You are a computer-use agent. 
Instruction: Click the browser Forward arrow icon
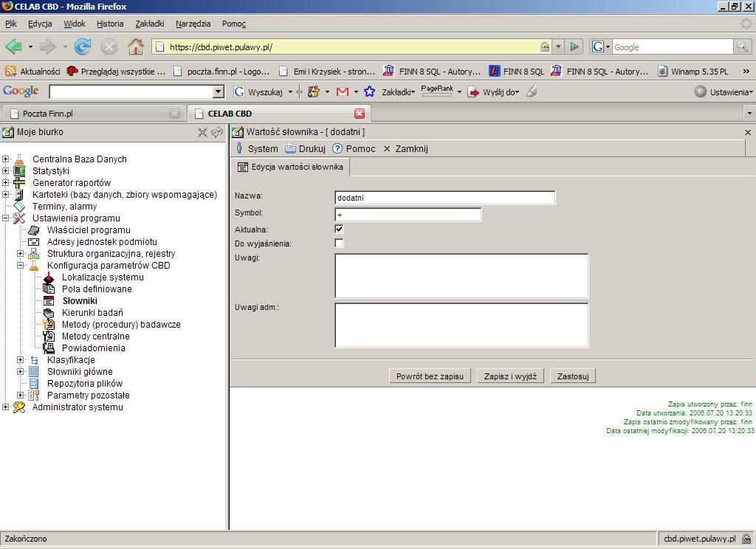click(x=47, y=46)
